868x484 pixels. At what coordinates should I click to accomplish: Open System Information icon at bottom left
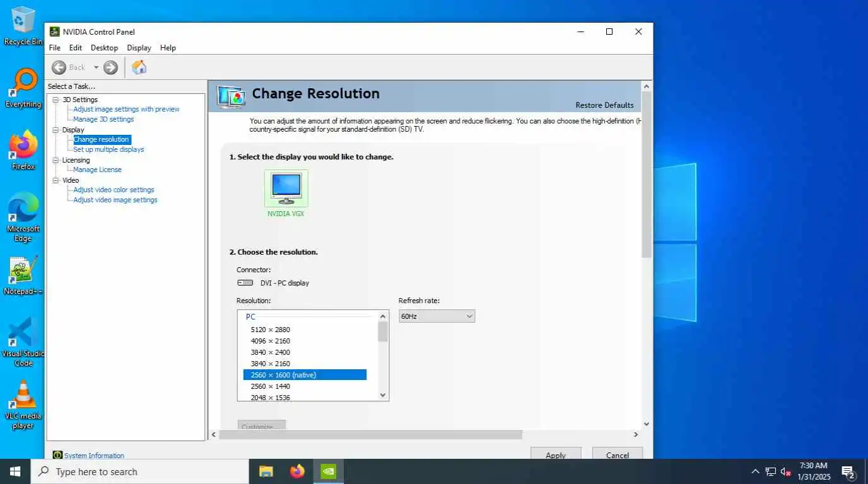[57, 455]
